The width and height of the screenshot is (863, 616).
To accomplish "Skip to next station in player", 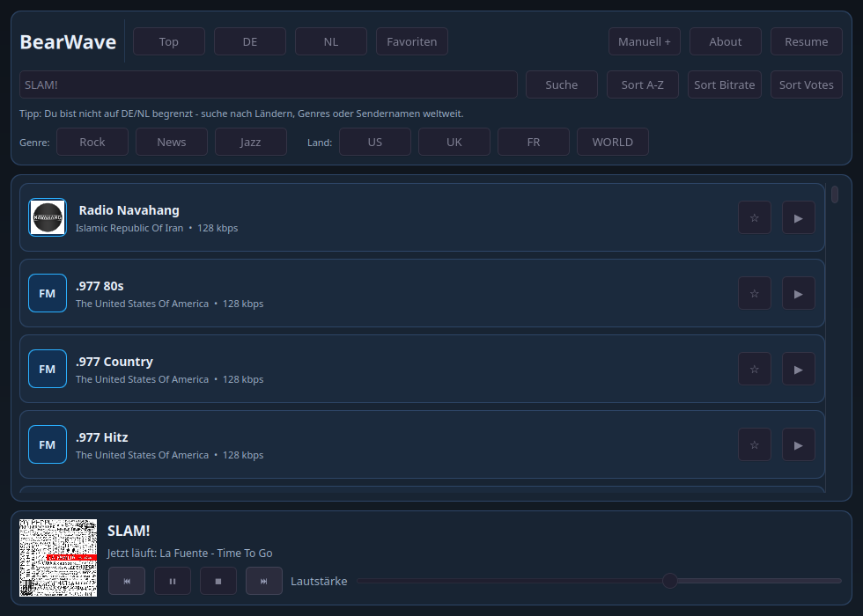I will point(263,581).
